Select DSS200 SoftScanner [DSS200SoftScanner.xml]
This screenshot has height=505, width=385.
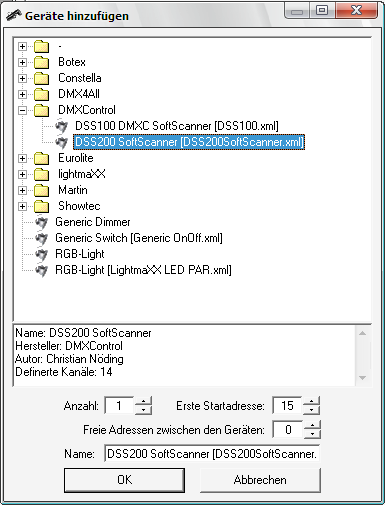(x=189, y=142)
